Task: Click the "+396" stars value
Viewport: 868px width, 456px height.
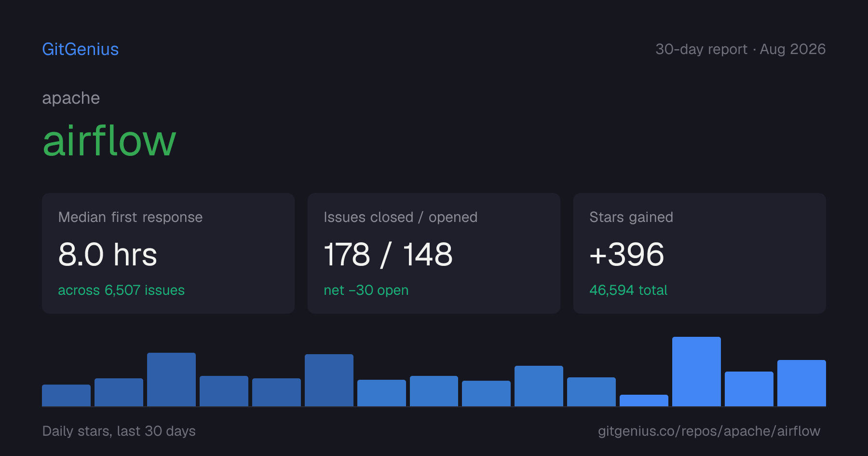Action: click(627, 254)
